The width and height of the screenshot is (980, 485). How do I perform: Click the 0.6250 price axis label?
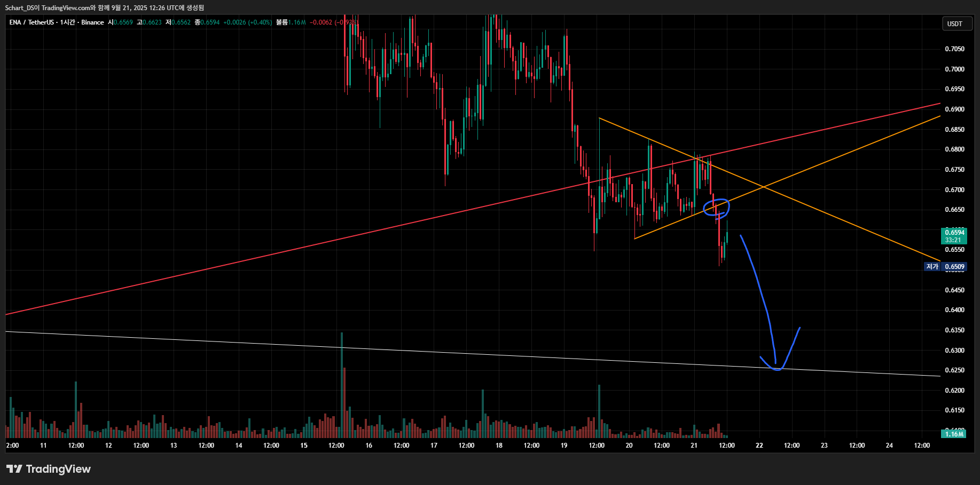click(x=954, y=370)
